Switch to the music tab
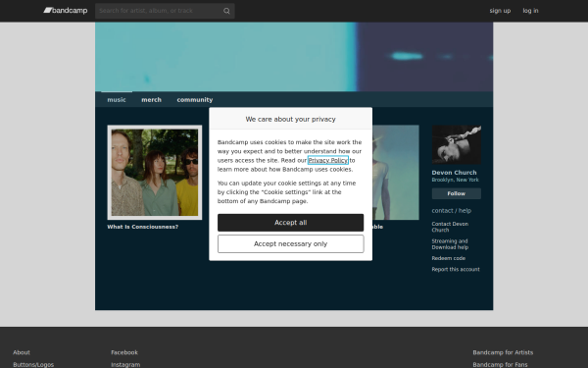Image resolution: width=588 pixels, height=368 pixels. click(117, 99)
